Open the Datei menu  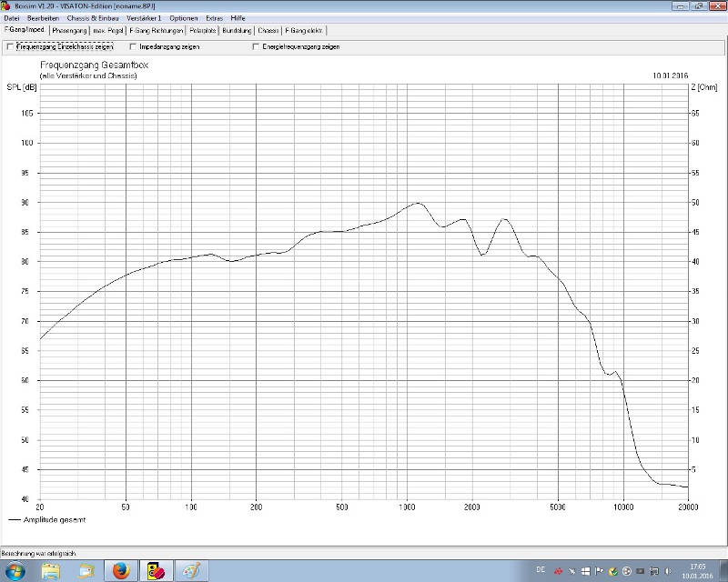pyautogui.click(x=12, y=18)
